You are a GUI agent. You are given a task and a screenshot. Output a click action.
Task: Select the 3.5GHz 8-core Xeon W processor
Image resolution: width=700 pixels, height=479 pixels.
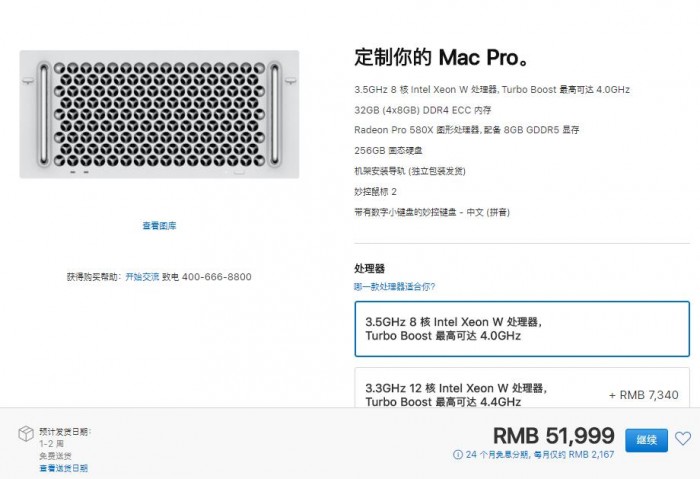click(x=521, y=329)
